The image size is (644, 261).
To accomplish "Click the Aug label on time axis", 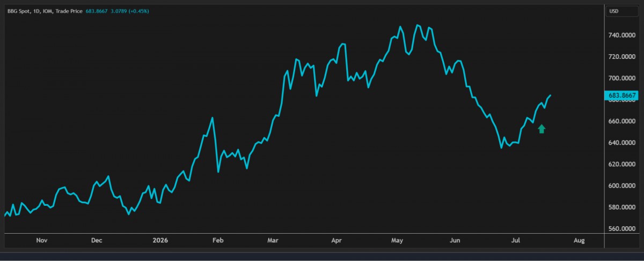I will tap(579, 241).
